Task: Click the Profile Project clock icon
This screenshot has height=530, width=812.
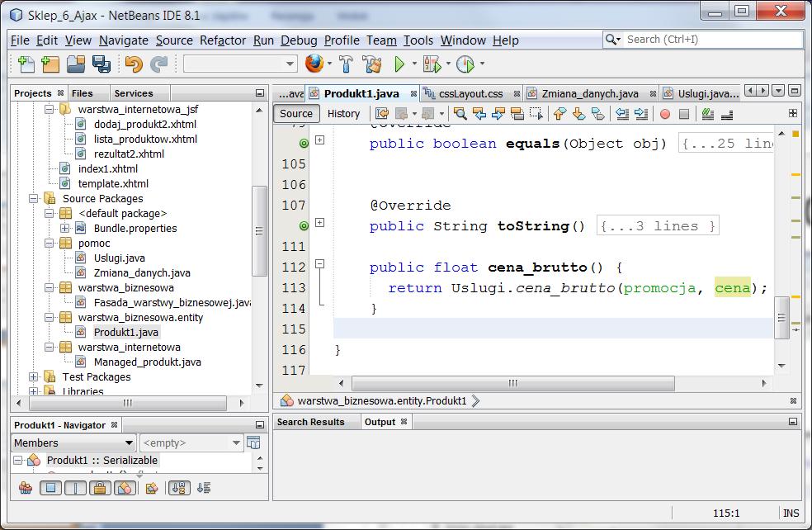Action: click(465, 64)
